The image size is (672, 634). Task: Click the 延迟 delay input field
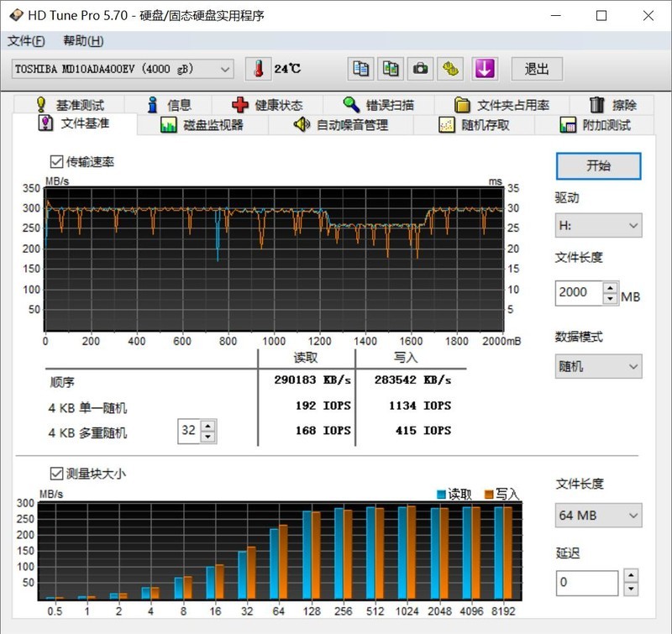pos(588,582)
